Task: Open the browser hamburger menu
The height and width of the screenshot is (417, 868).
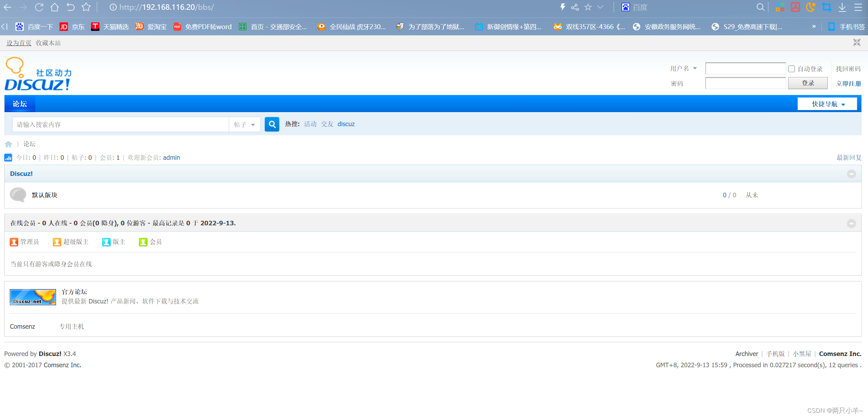Action: point(858,7)
